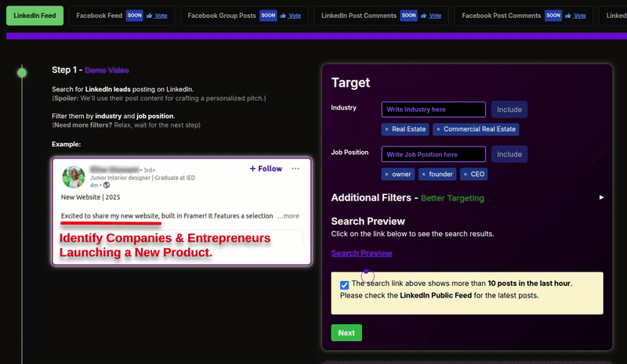
Task: Click Include button for Industry
Action: tap(509, 110)
